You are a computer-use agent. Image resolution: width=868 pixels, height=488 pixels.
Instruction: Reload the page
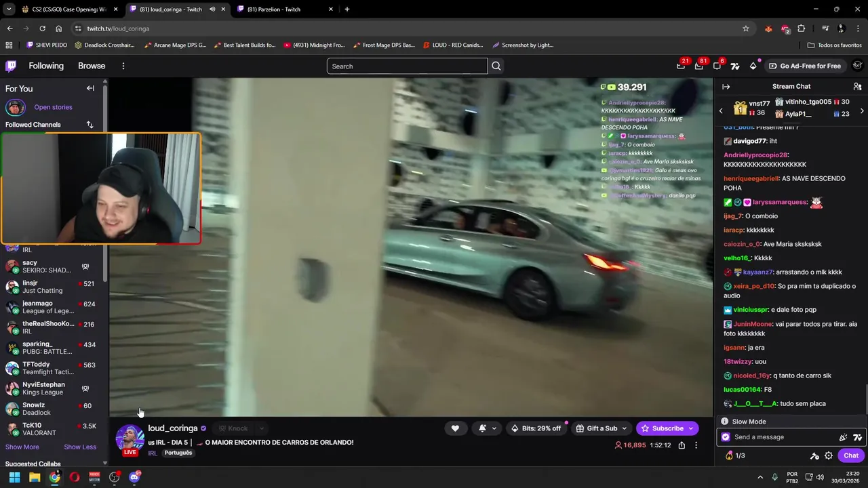[42, 28]
